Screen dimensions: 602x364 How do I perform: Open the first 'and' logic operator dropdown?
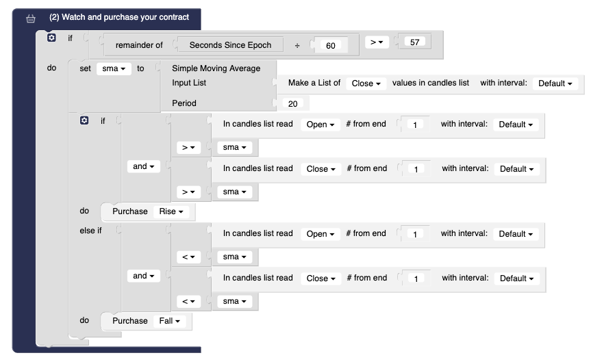coord(143,166)
